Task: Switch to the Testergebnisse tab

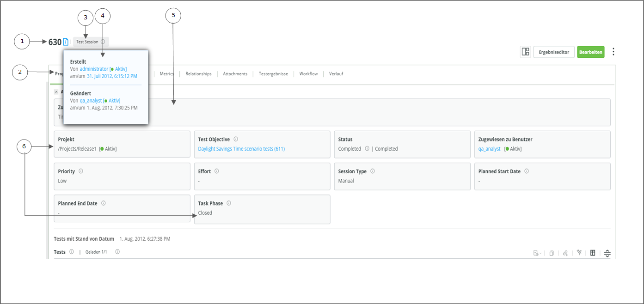Action: pyautogui.click(x=273, y=74)
